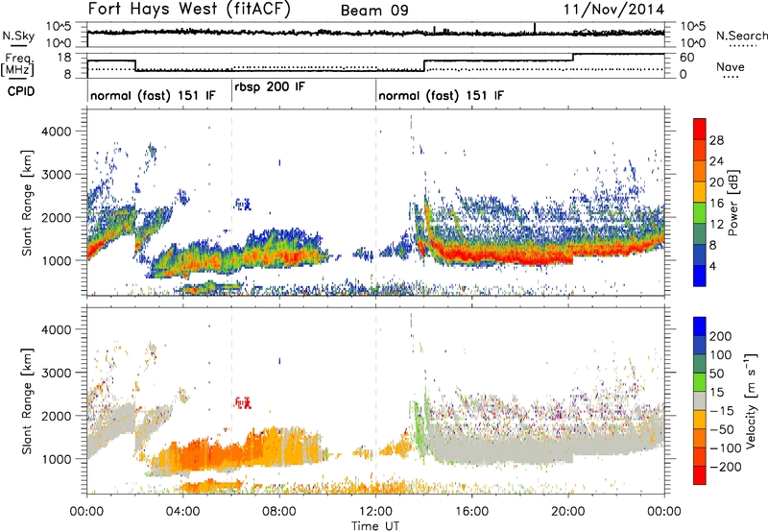
Task: Click the '-200' velocity colorbar tick
Action: click(725, 467)
